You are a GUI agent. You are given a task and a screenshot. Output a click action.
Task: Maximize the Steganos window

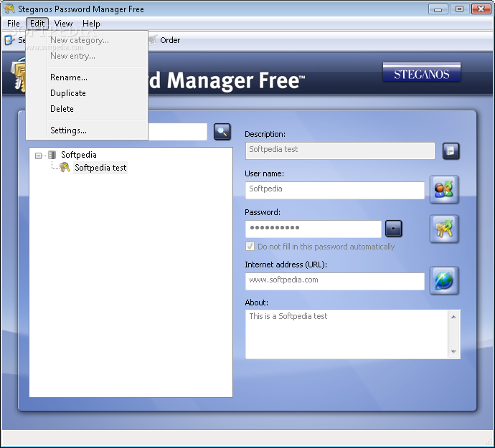point(459,9)
